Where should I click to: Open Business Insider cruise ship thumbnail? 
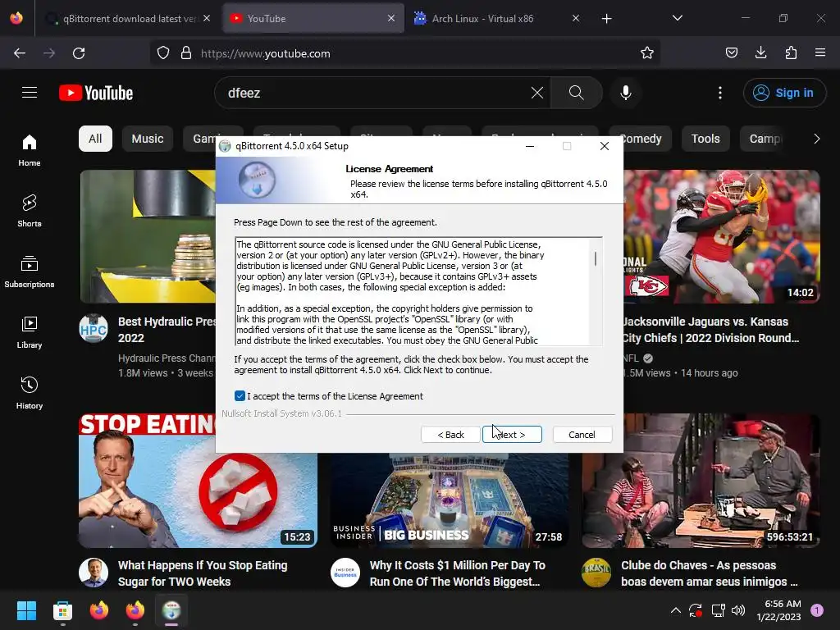point(450,500)
